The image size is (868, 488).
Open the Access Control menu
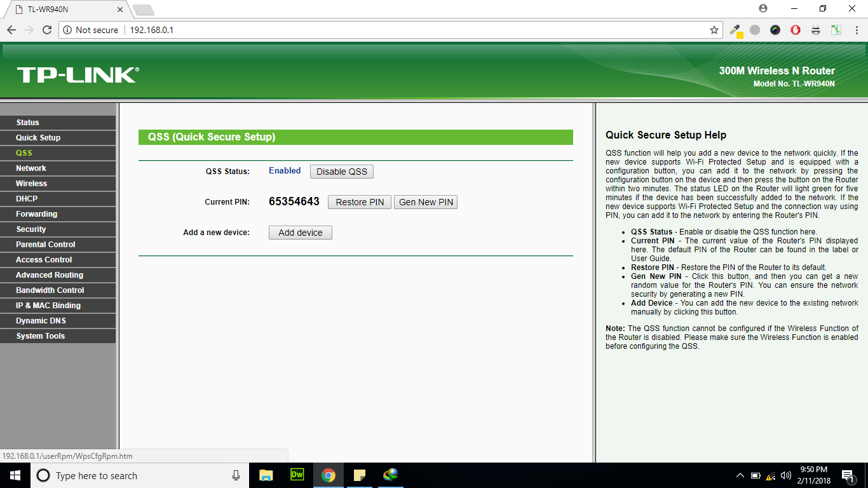coord(58,260)
